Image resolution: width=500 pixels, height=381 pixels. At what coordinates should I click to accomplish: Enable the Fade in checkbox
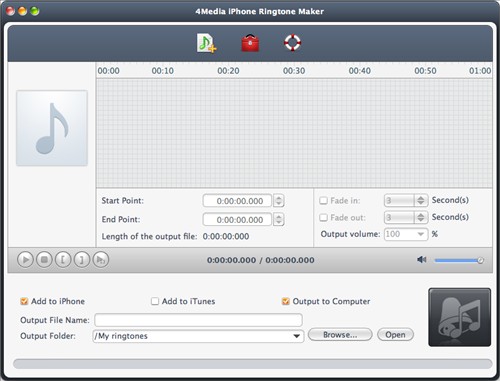click(323, 201)
